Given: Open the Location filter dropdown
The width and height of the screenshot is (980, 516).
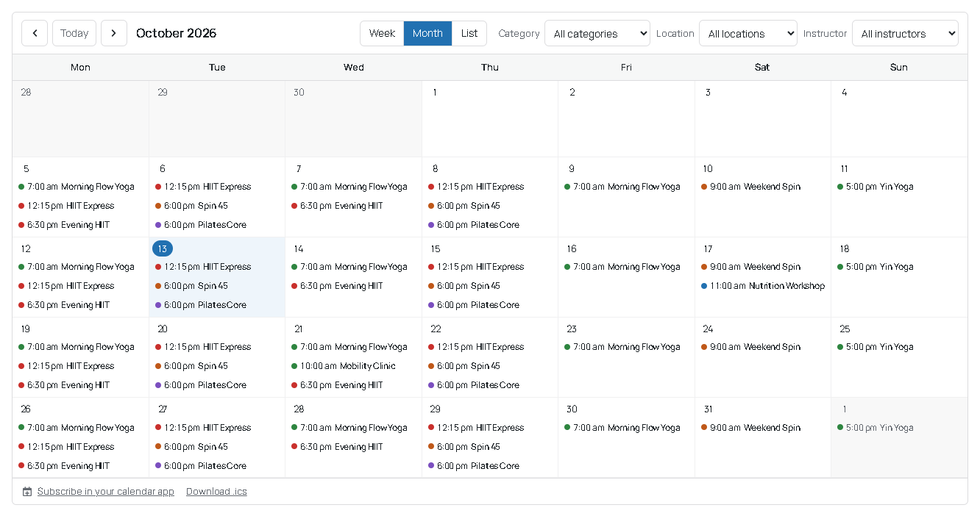Looking at the screenshot, I should click(748, 33).
